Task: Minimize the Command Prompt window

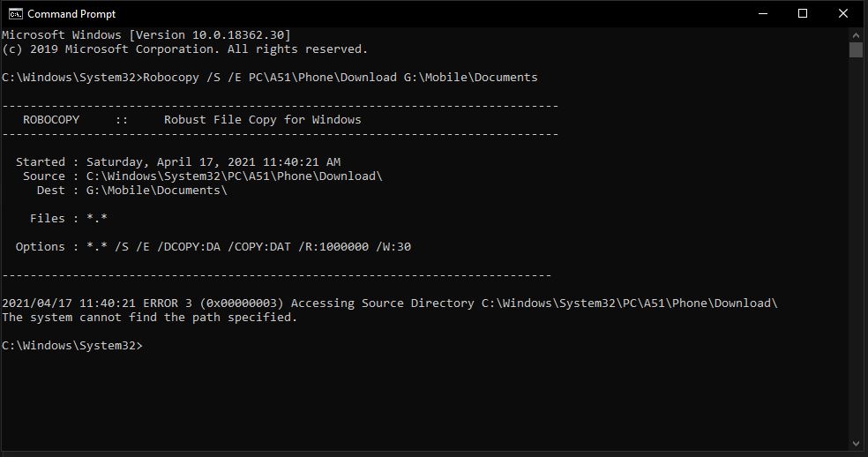Action: pyautogui.click(x=762, y=13)
